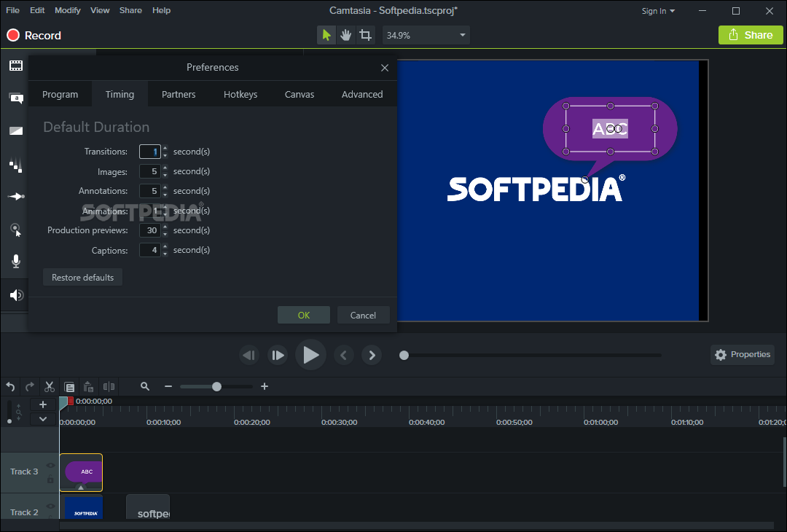
Task: Open the File menu
Action: point(12,10)
